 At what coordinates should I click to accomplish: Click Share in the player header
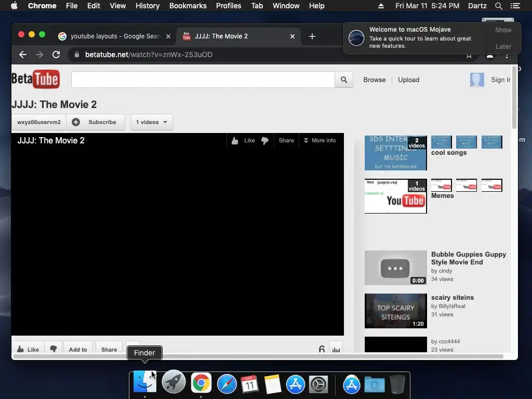[286, 140]
